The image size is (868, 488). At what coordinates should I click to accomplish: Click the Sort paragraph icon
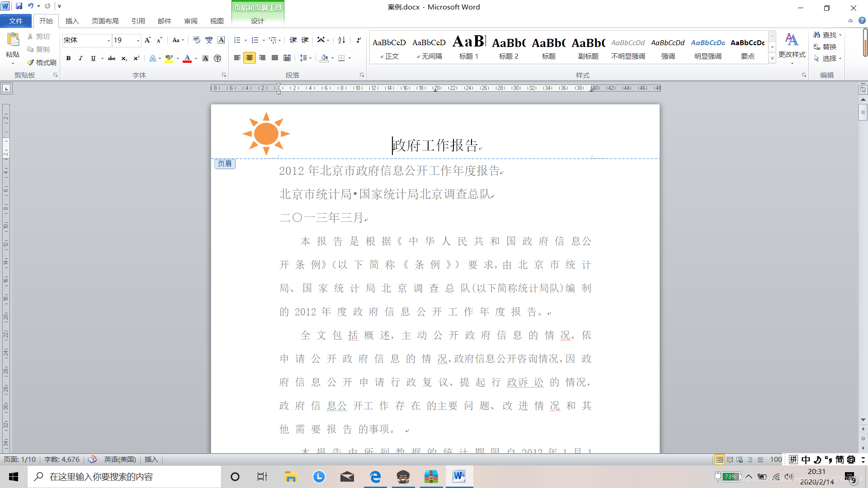click(x=342, y=40)
